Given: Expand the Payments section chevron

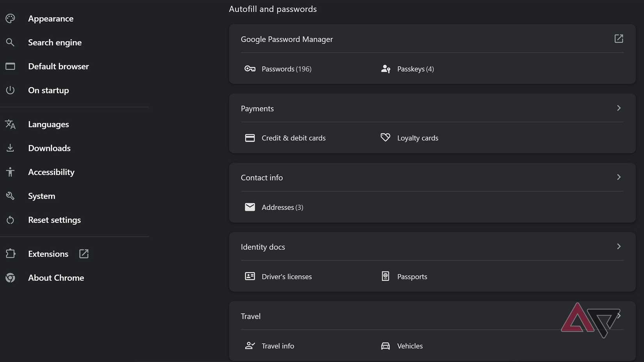Looking at the screenshot, I should coord(619,108).
